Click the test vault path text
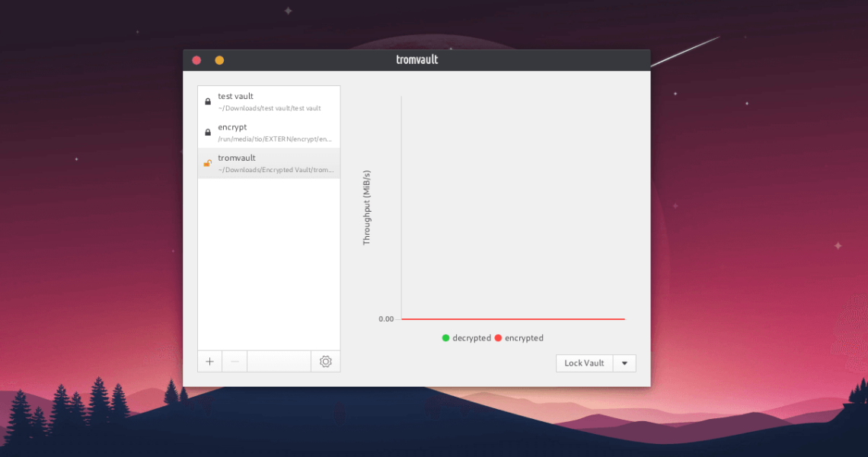This screenshot has width=868, height=457. click(270, 108)
